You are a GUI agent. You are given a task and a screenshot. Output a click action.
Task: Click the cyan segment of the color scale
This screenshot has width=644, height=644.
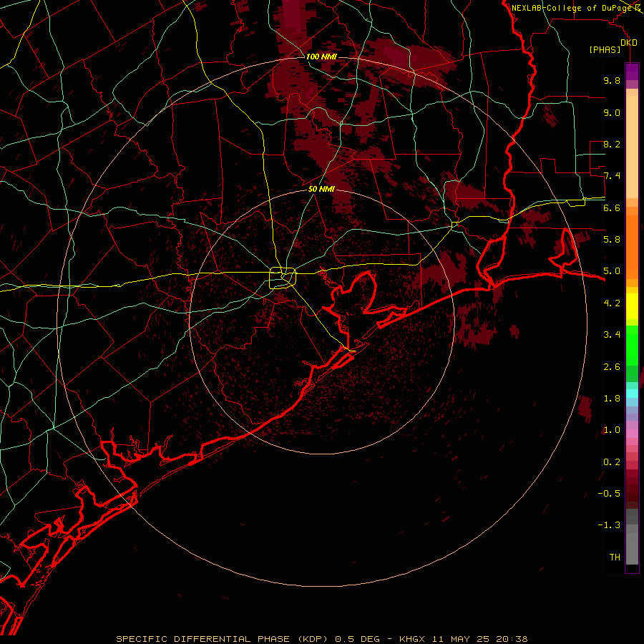[632, 394]
